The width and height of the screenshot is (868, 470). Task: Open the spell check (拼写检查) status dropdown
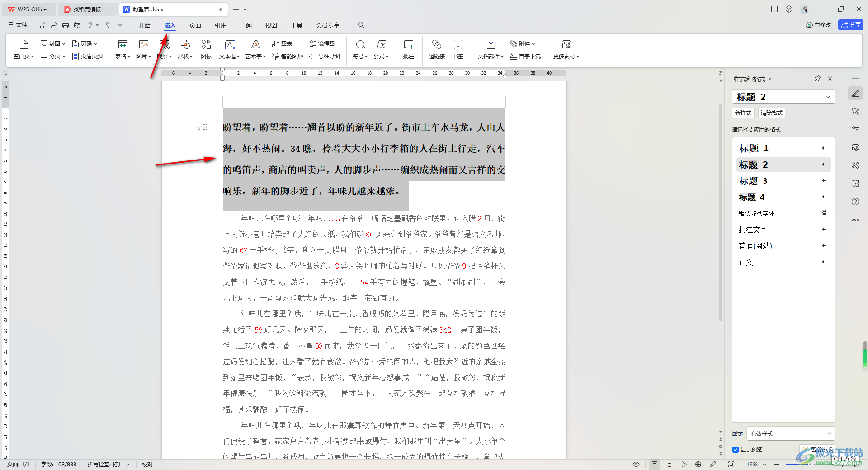[108, 465]
